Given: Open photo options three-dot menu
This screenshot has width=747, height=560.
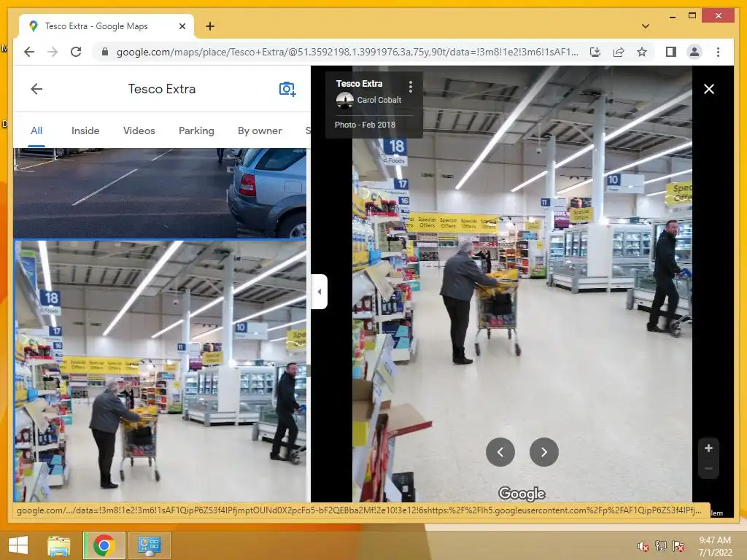Looking at the screenshot, I should tap(410, 86).
